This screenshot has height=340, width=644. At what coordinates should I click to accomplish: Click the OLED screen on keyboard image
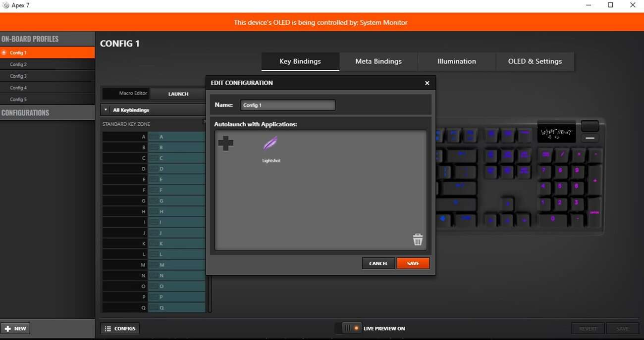[556, 133]
